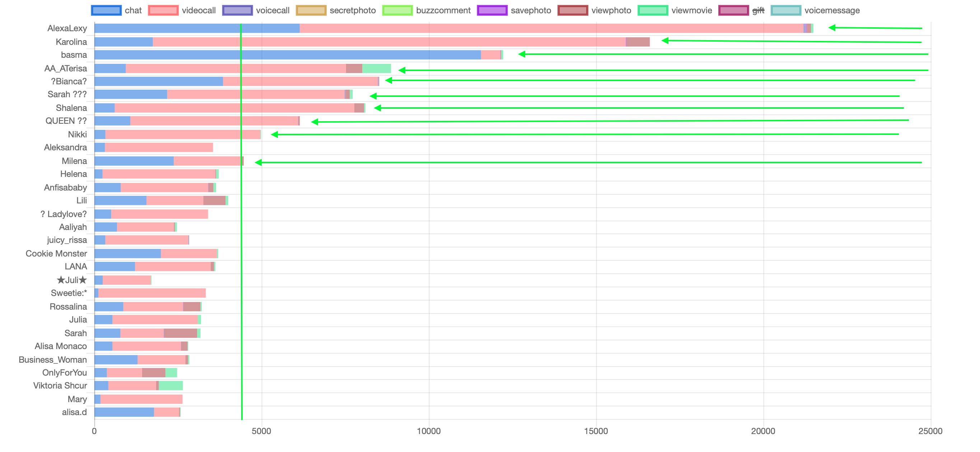Click the Julia axis label
This screenshot has height=452, width=980.
point(78,320)
